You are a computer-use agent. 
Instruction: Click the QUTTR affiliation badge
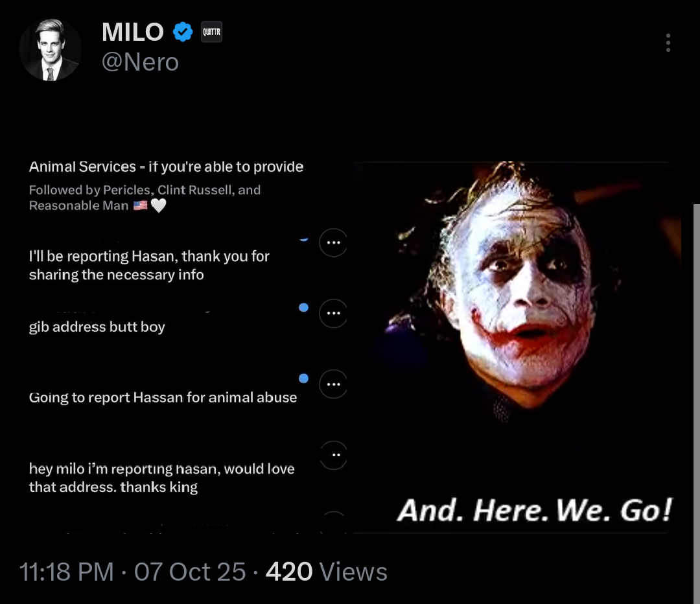tap(211, 32)
